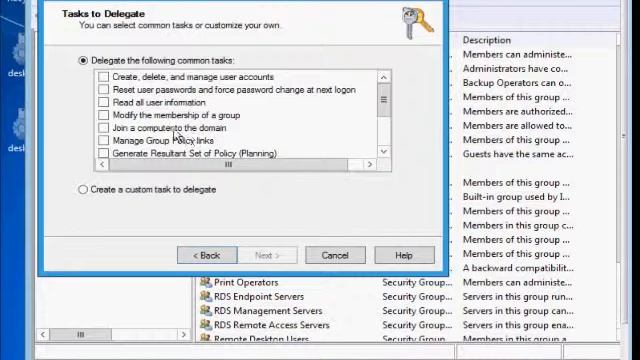Click the Cancel button in the wizard

click(x=335, y=255)
